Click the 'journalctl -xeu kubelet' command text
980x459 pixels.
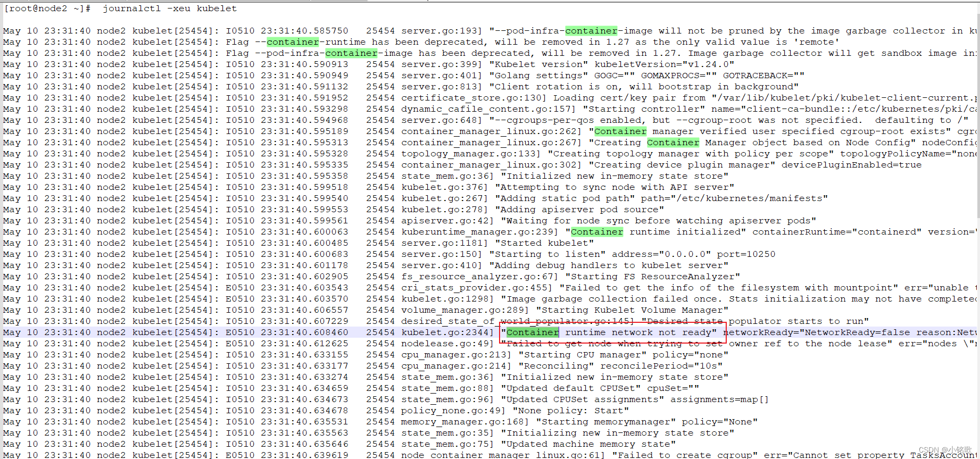coord(170,9)
